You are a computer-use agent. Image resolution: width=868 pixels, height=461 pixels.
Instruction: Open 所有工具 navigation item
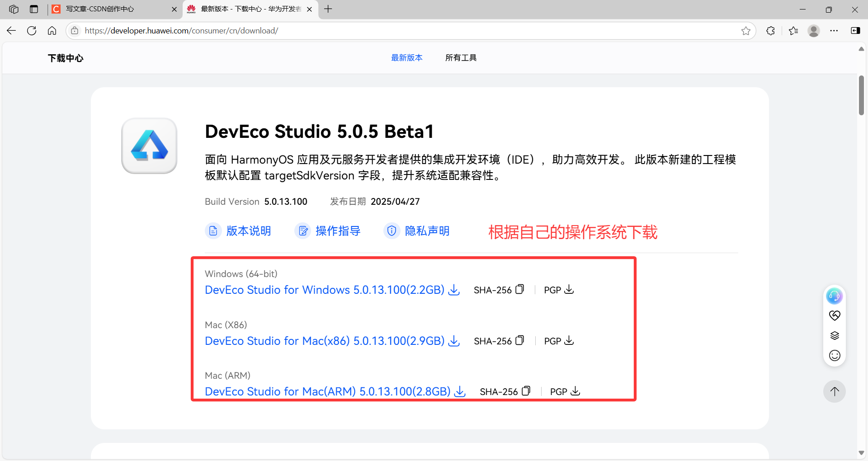point(461,58)
